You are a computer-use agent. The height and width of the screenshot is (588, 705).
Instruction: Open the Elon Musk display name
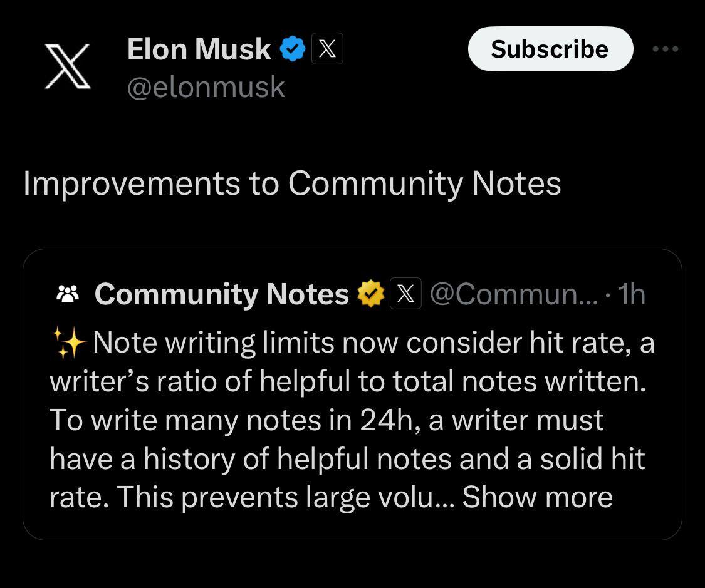click(199, 49)
